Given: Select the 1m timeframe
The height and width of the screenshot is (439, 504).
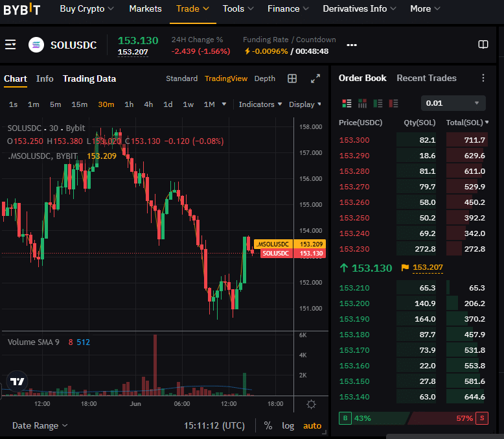Looking at the screenshot, I should [x=34, y=104].
